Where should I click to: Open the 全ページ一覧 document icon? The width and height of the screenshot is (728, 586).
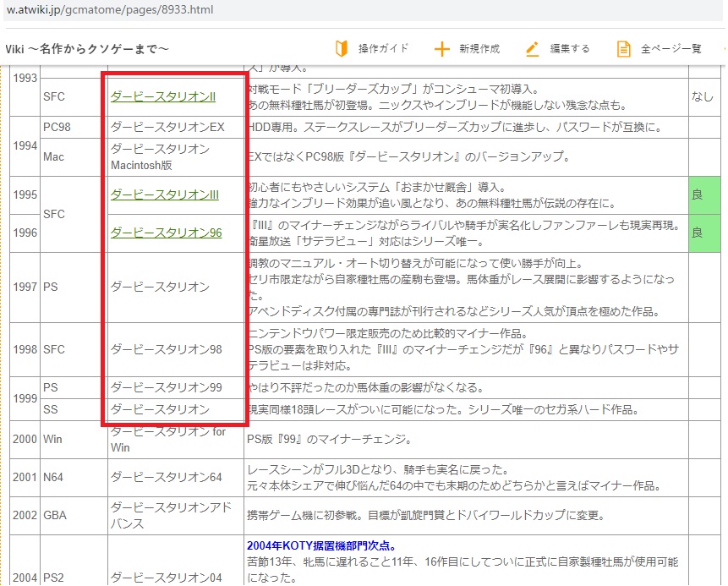coord(623,49)
